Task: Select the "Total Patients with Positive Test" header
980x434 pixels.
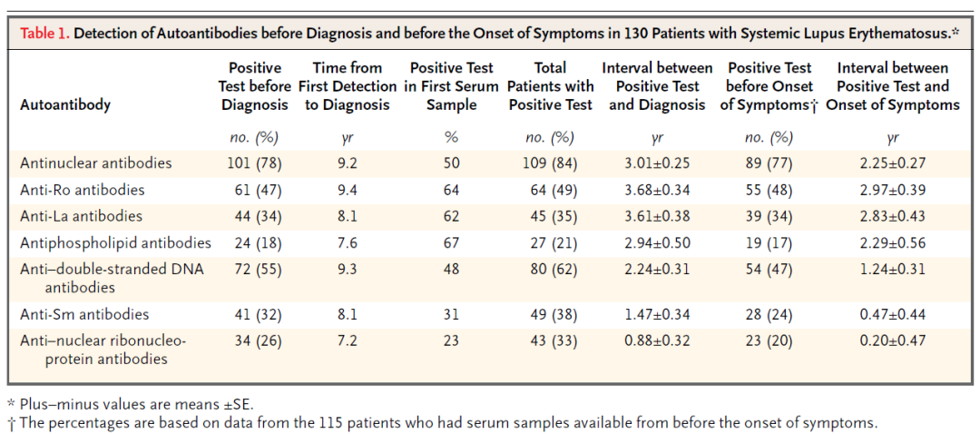Action: (x=550, y=86)
